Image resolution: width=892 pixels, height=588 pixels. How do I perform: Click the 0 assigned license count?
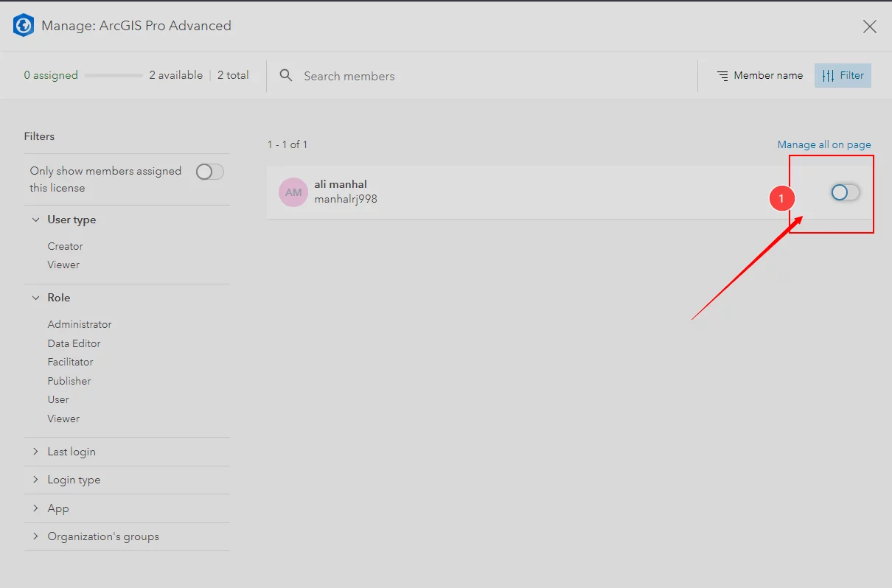51,75
